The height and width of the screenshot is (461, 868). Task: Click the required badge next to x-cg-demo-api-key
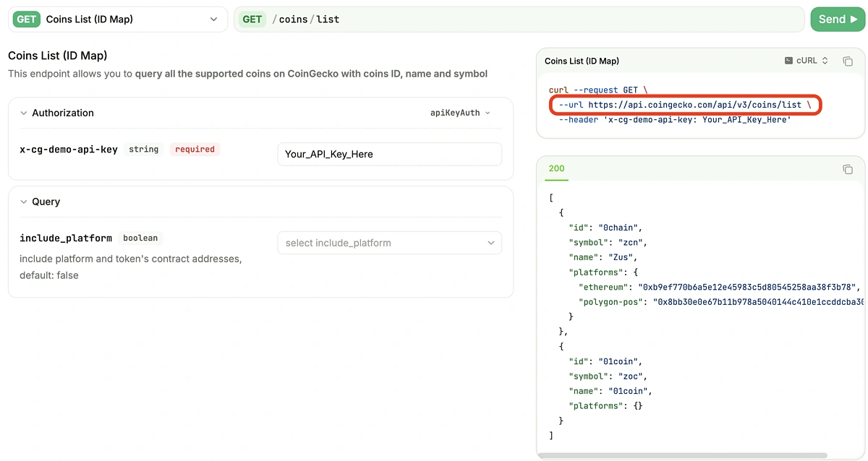(194, 149)
